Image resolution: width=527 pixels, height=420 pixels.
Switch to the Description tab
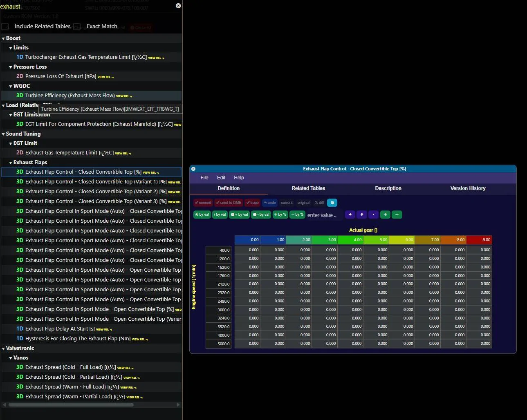coord(388,188)
